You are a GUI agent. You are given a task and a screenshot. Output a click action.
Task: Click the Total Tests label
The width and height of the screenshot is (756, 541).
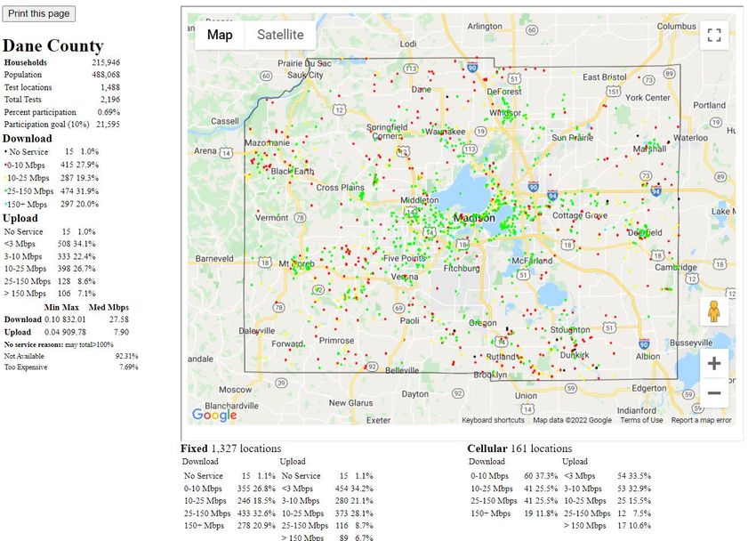(22, 100)
